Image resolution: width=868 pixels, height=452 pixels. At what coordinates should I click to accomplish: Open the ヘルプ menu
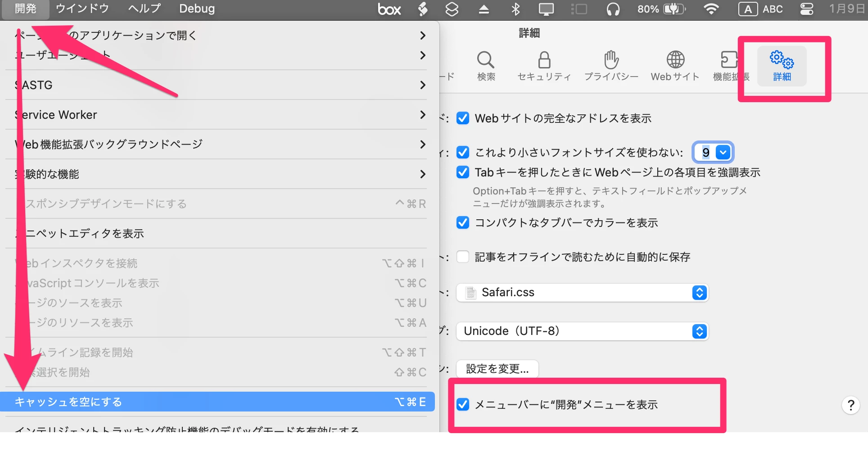[144, 9]
